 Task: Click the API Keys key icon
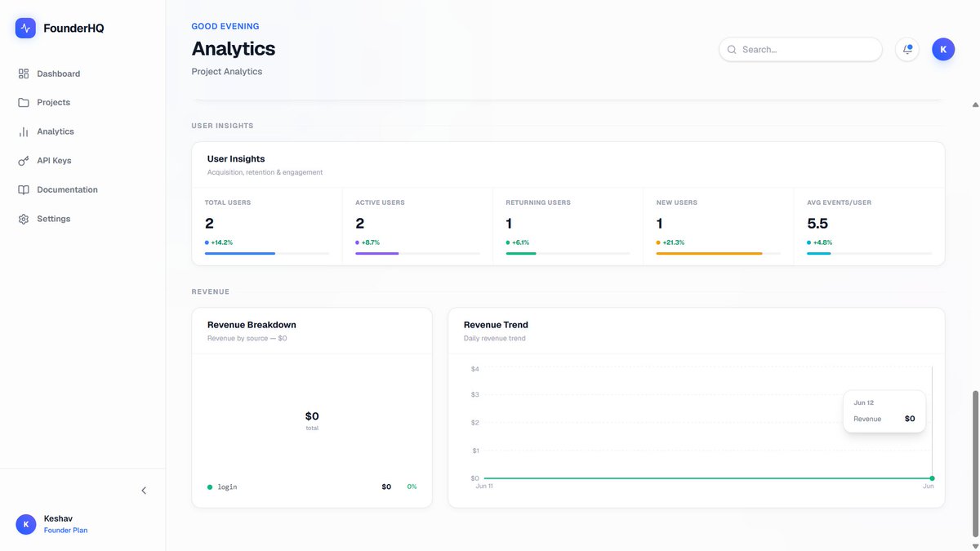[x=24, y=161]
